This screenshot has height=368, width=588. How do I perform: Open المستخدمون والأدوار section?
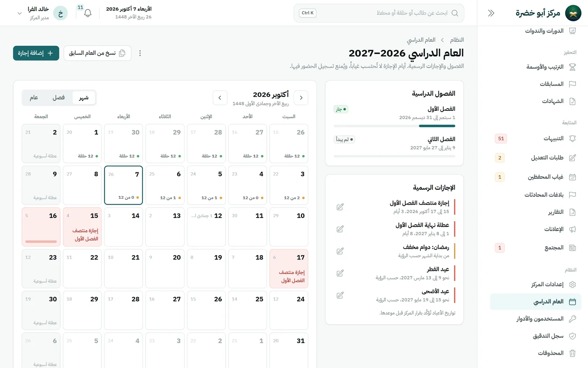[x=536, y=319]
